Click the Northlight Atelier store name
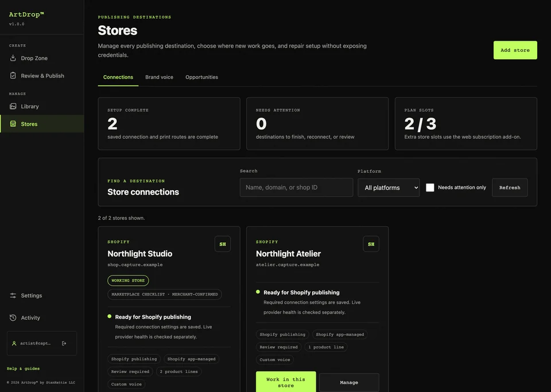The width and height of the screenshot is (551, 392). tap(288, 254)
